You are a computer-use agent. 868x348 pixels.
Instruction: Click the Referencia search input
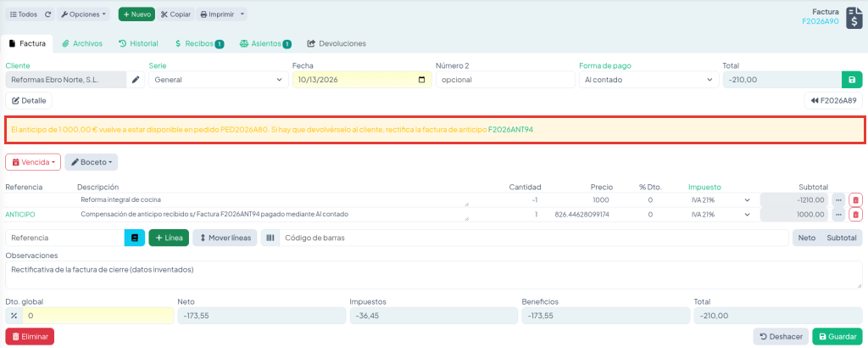pyautogui.click(x=64, y=238)
